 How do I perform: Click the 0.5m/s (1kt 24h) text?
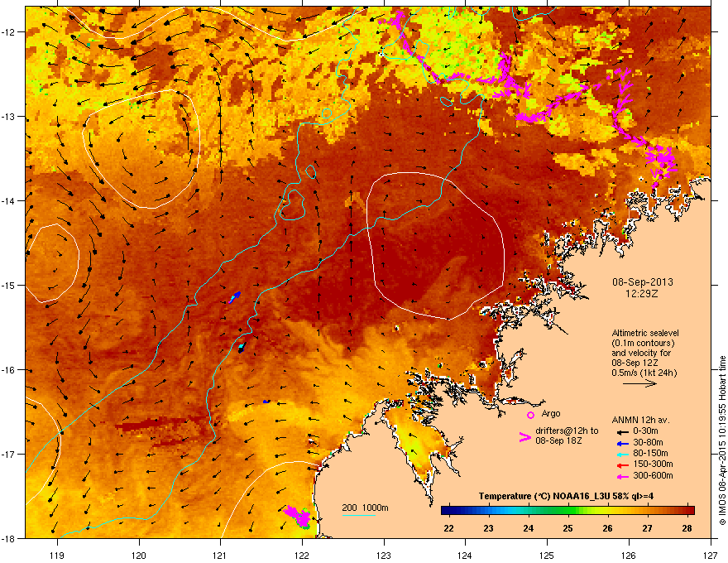pyautogui.click(x=644, y=373)
